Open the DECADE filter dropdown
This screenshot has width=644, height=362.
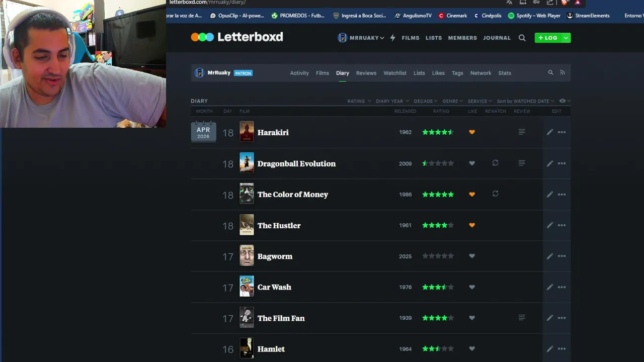426,101
